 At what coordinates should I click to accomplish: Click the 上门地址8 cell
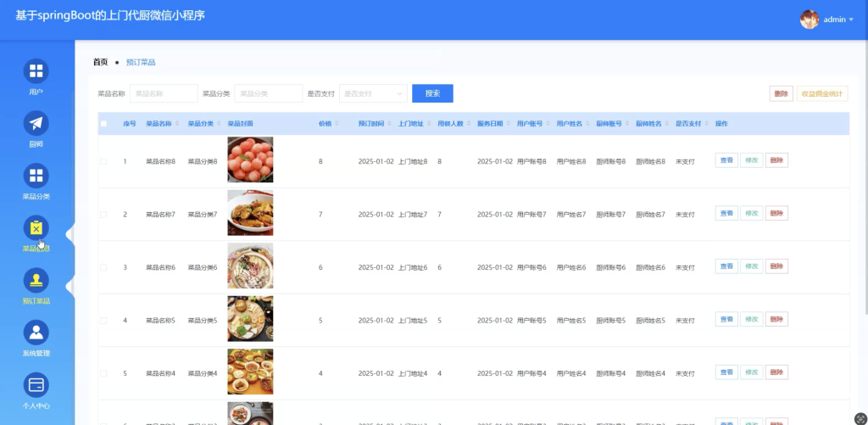coord(413,161)
